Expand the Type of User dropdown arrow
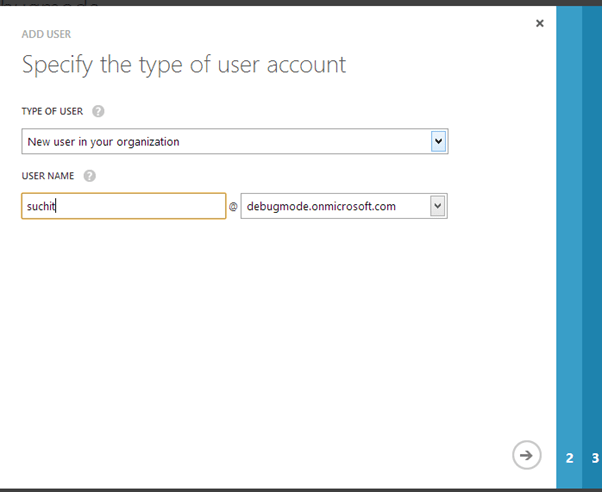602x492 pixels. click(x=438, y=142)
